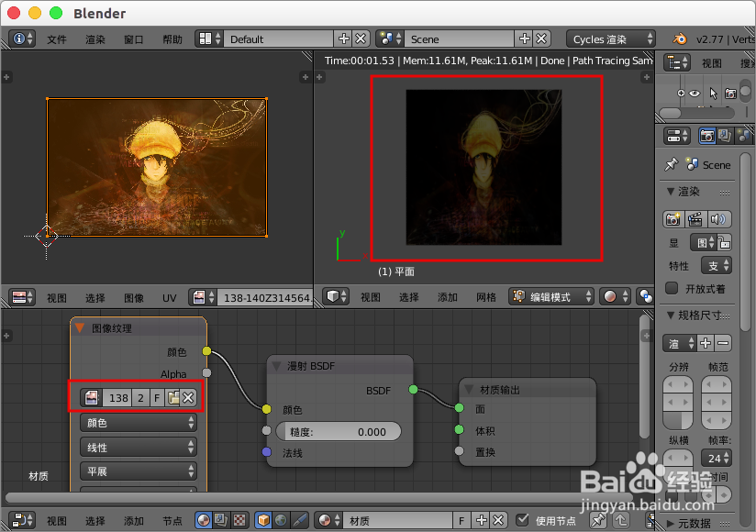Select world shader type globe icon
The width and height of the screenshot is (756, 532).
[281, 520]
